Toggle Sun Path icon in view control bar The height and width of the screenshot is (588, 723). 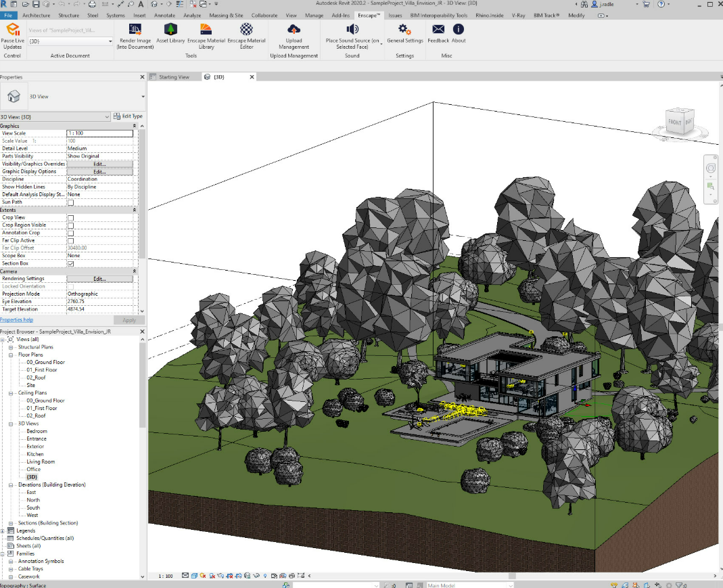(x=203, y=576)
